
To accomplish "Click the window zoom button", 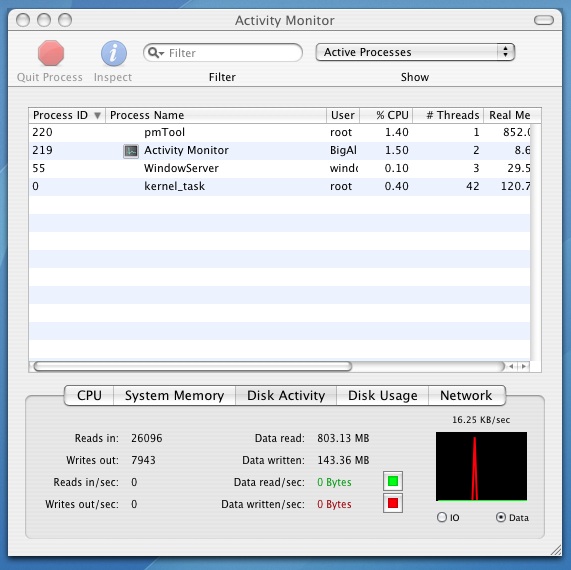I will click(x=65, y=20).
